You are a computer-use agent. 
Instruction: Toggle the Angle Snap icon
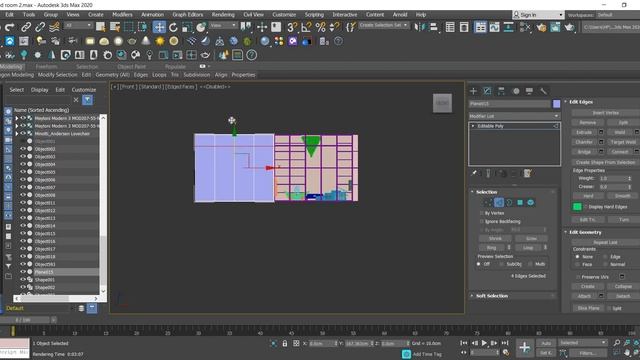click(306, 27)
